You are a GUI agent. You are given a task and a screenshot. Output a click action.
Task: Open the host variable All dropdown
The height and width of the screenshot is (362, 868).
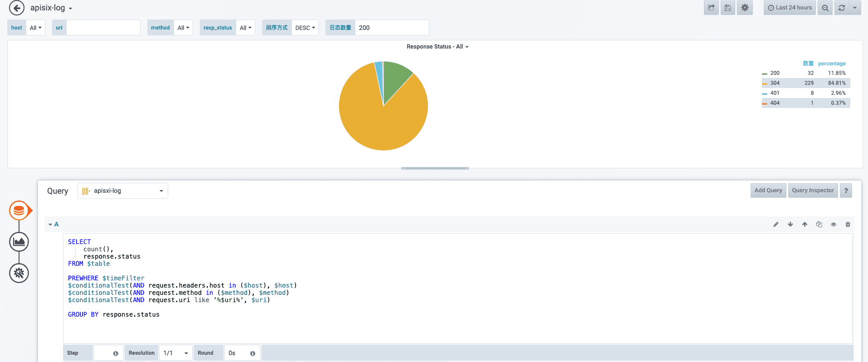[x=35, y=28]
